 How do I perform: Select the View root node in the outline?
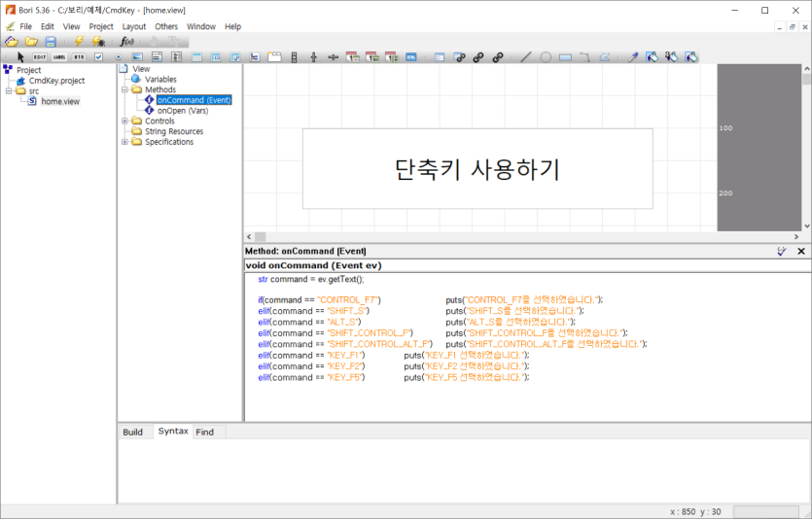point(141,69)
